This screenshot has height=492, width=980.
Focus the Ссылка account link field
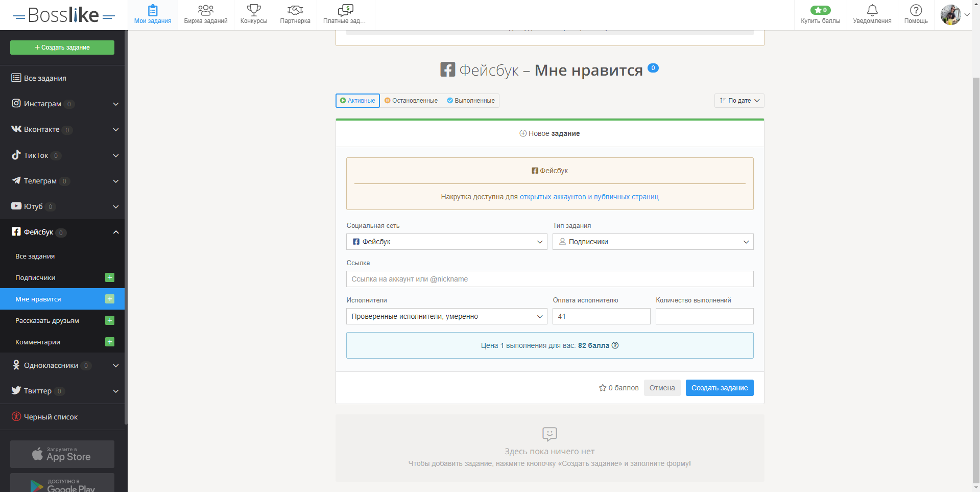pos(550,279)
